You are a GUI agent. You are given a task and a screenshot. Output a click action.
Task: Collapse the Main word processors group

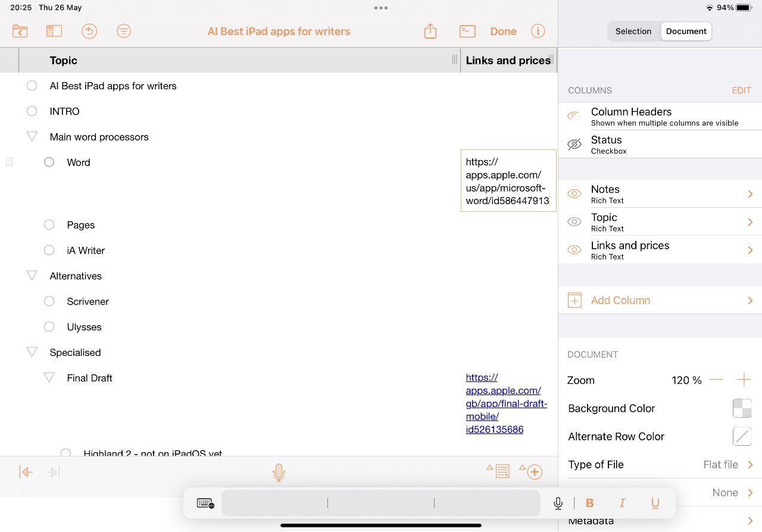(32, 137)
